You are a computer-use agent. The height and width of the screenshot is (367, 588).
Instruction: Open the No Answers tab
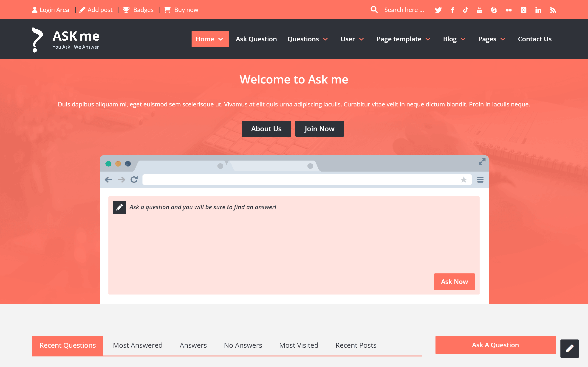coord(243,345)
